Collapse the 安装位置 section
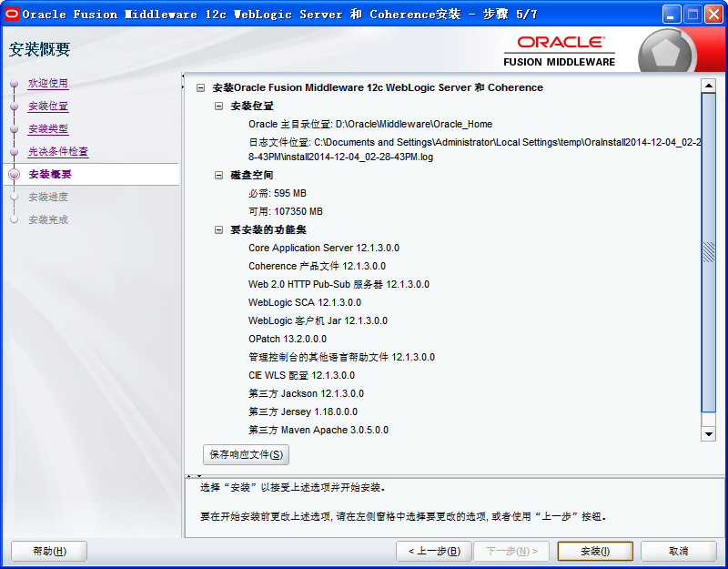The height and width of the screenshot is (569, 728). (218, 107)
